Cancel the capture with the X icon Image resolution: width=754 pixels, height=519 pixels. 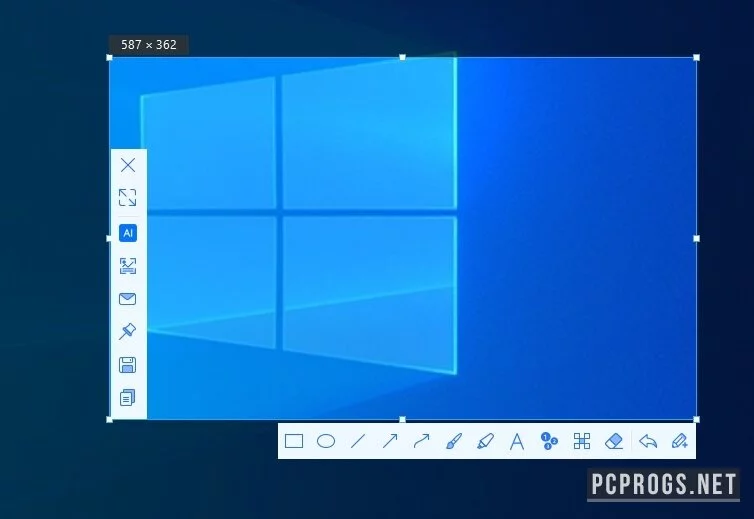pos(128,165)
